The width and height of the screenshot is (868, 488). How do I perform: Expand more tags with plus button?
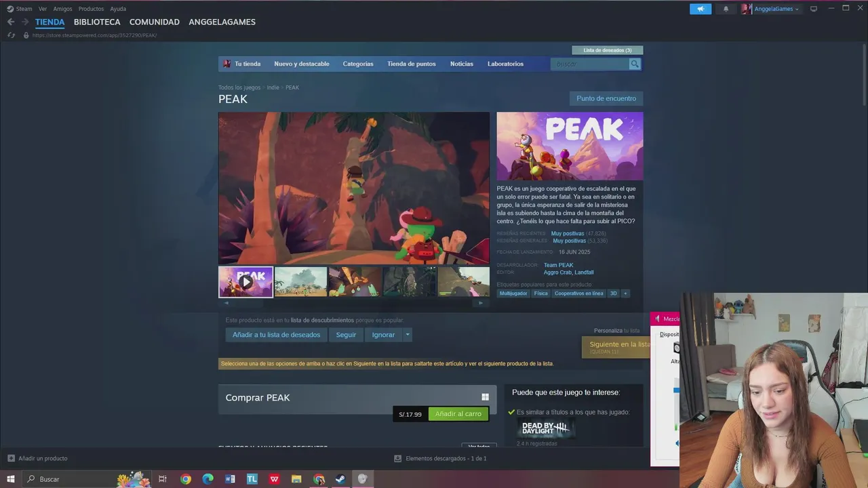(625, 293)
